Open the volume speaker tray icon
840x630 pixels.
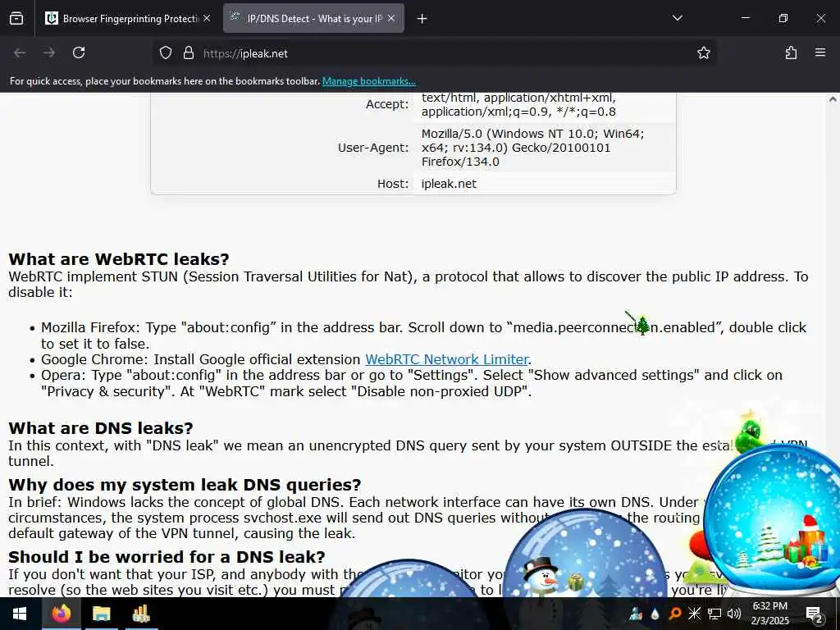[734, 614]
